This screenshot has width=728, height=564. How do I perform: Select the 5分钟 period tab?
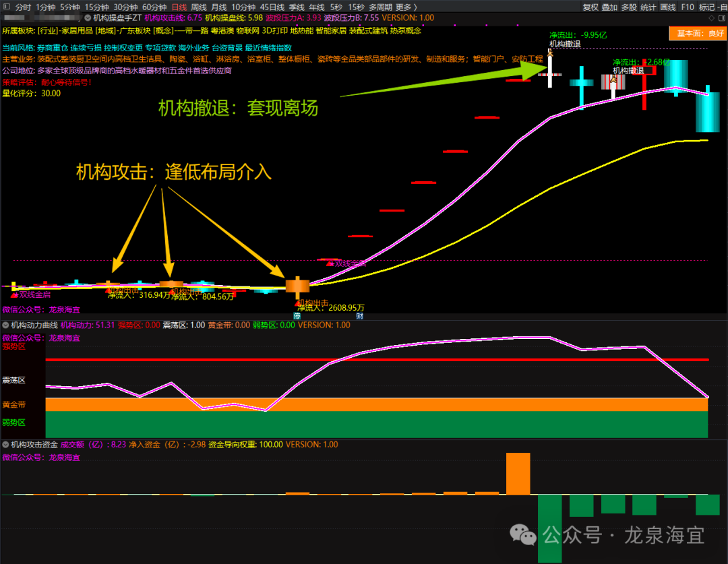(69, 7)
